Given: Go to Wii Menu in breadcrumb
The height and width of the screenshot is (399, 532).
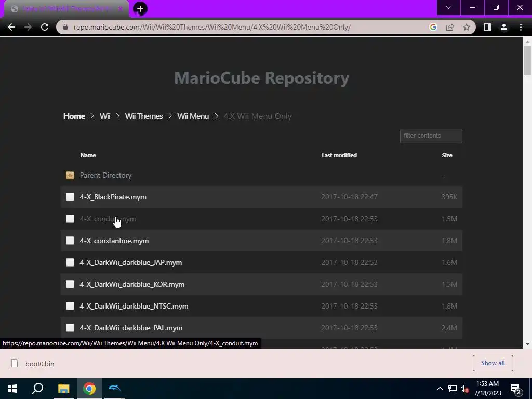Looking at the screenshot, I should pos(193,116).
